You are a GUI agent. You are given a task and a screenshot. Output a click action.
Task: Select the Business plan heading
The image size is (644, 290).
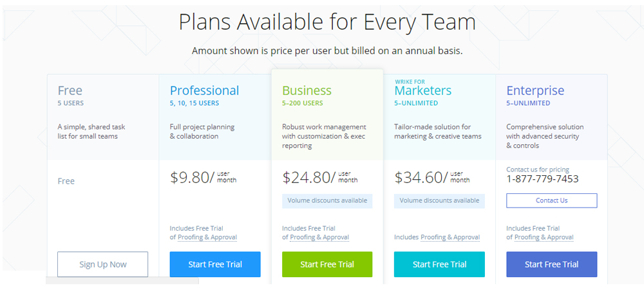click(x=307, y=90)
